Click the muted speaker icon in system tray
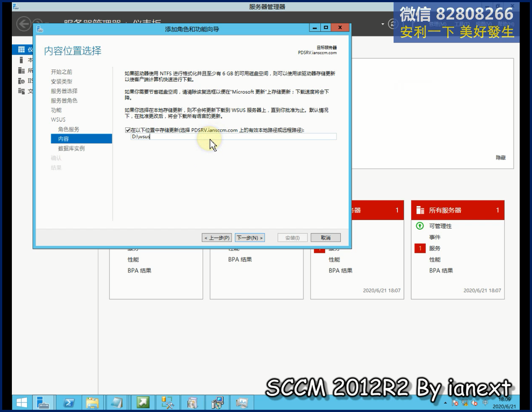This screenshot has height=412, width=532. pyautogui.click(x=475, y=403)
